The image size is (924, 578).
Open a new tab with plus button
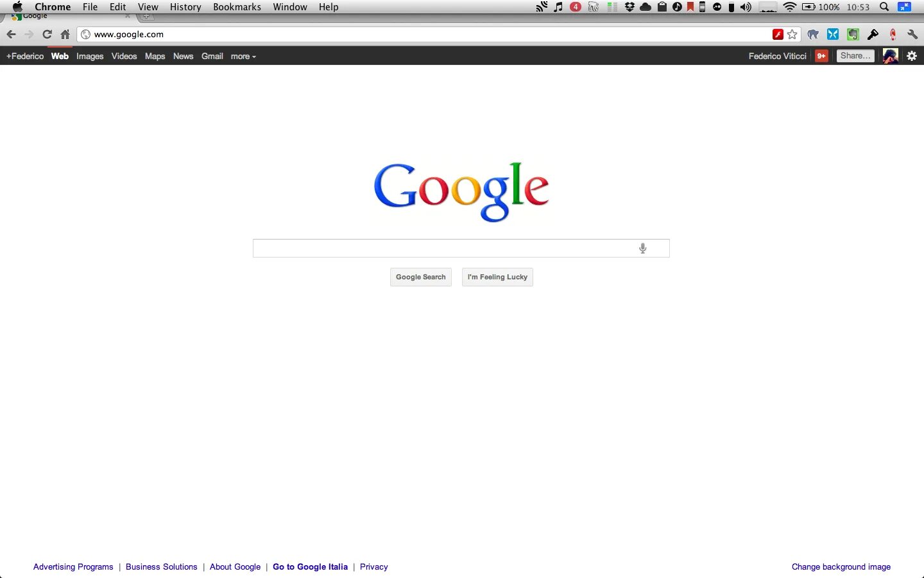(x=148, y=17)
